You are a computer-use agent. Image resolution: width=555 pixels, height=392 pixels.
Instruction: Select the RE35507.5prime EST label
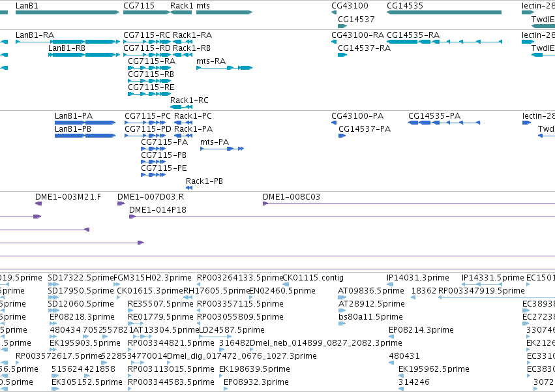pyautogui.click(x=160, y=304)
